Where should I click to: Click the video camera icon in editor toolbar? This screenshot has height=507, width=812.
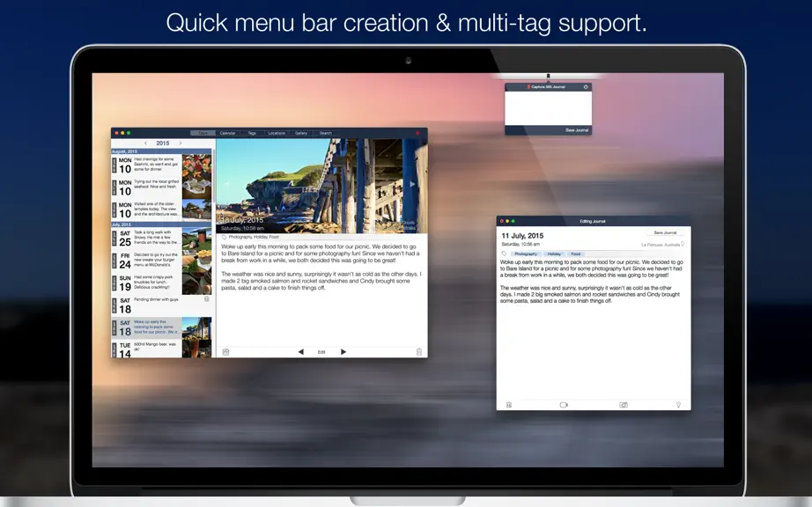[564, 405]
